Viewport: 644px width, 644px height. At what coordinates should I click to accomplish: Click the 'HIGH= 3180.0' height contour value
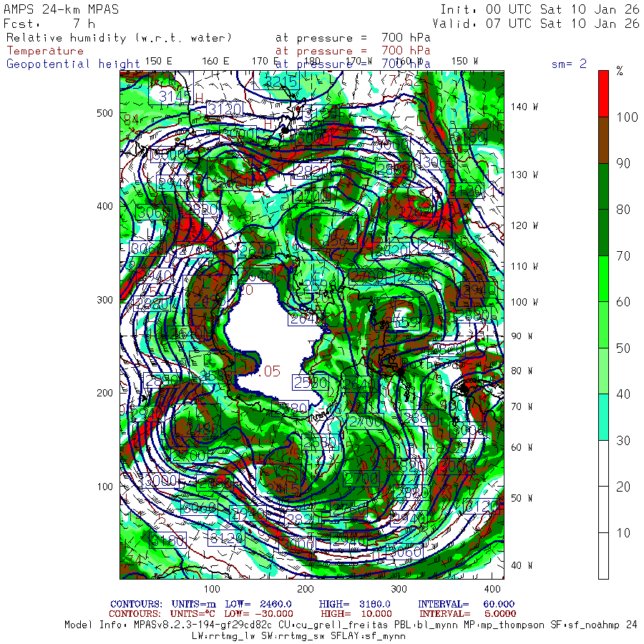354,604
